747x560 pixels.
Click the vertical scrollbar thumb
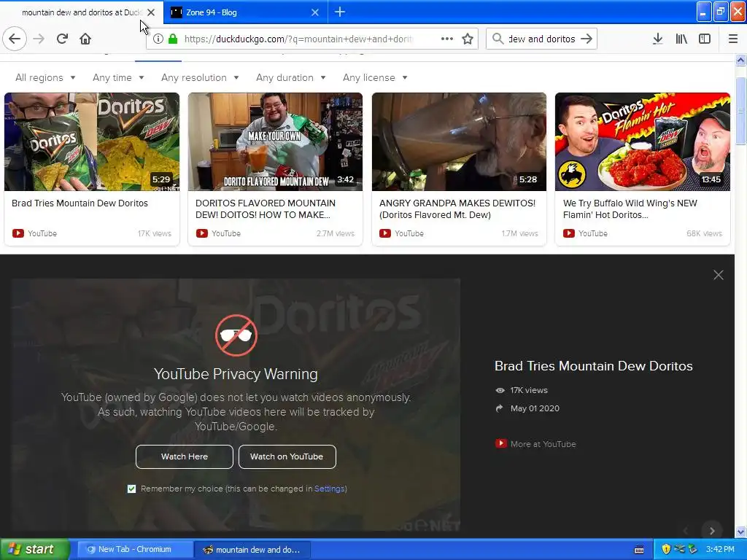740,111
